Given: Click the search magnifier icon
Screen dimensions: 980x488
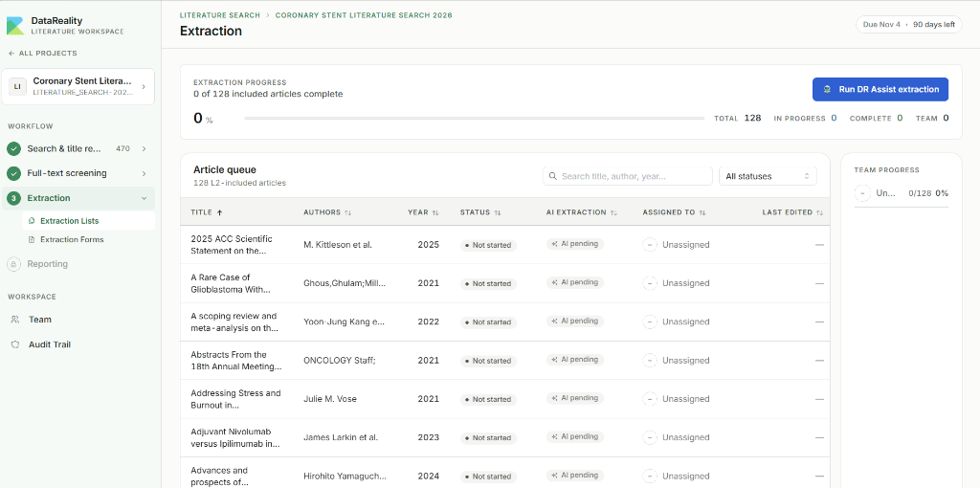Looking at the screenshot, I should pos(552,176).
